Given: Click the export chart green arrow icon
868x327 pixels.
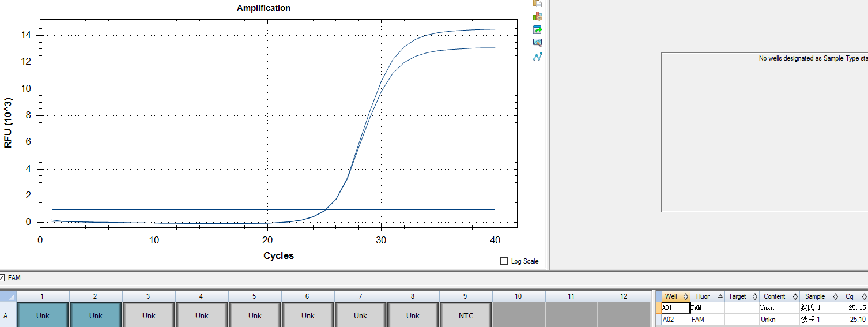Looking at the screenshot, I should pyautogui.click(x=537, y=30).
